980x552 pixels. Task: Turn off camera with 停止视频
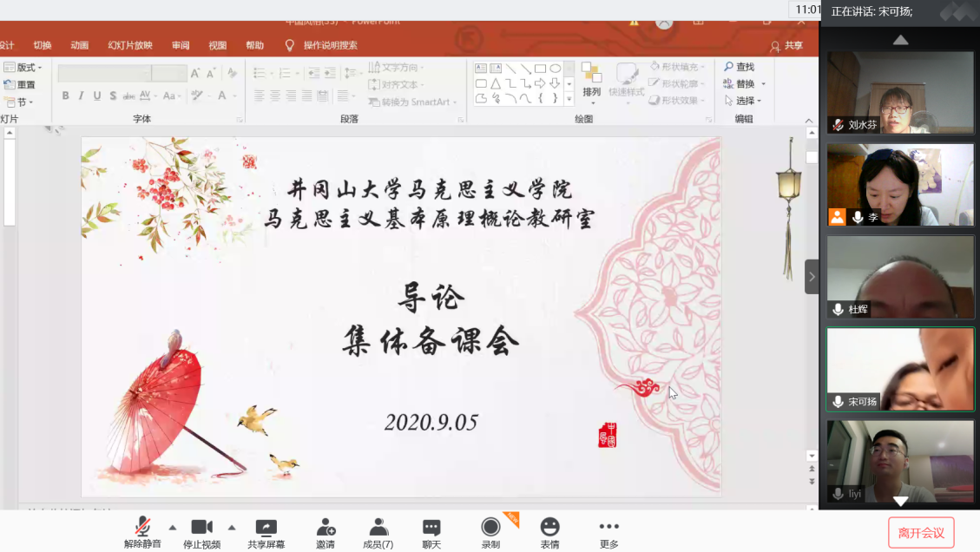click(x=201, y=527)
